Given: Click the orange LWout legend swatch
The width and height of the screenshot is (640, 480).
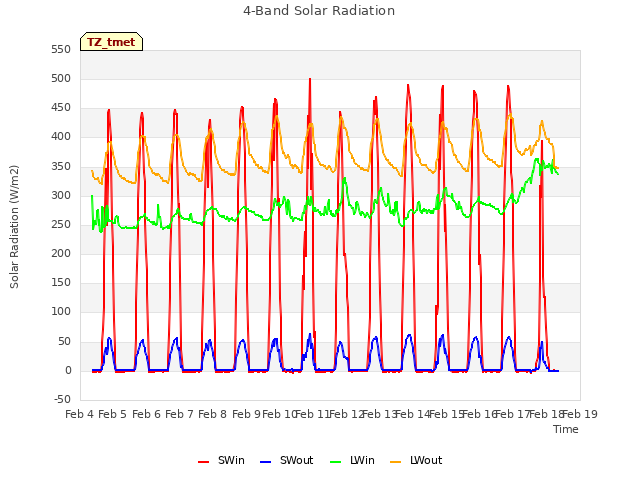Looking at the screenshot, I should [396, 462].
